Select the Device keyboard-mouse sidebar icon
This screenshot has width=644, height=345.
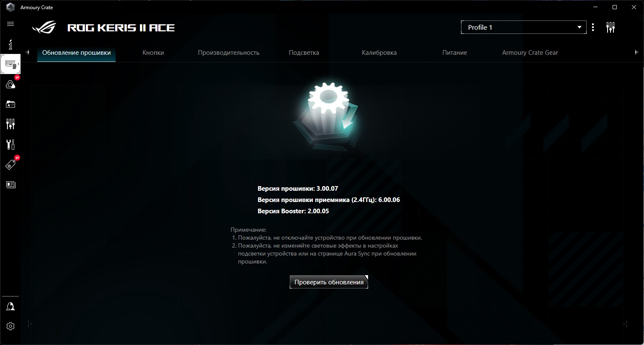click(x=10, y=64)
